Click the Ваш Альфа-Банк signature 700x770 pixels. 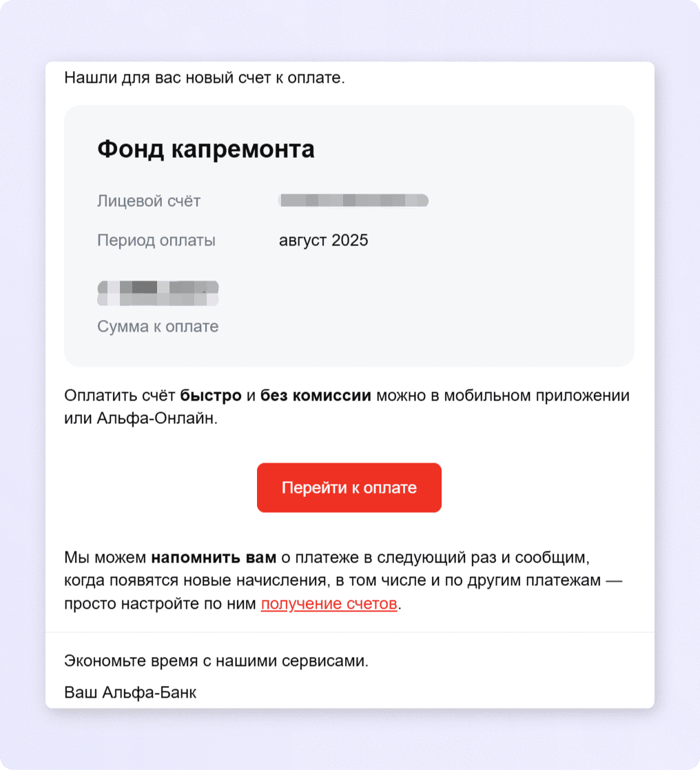point(130,692)
